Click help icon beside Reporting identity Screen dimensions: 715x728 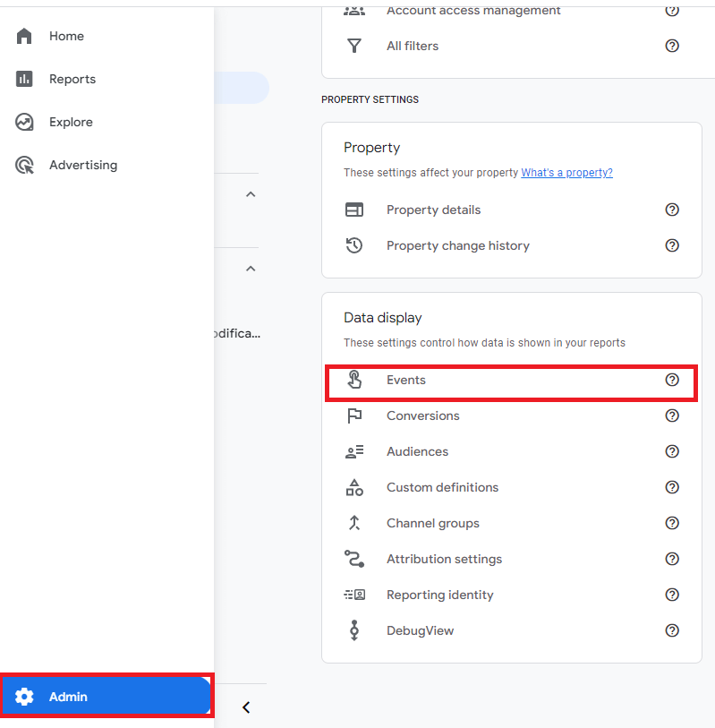coord(672,595)
